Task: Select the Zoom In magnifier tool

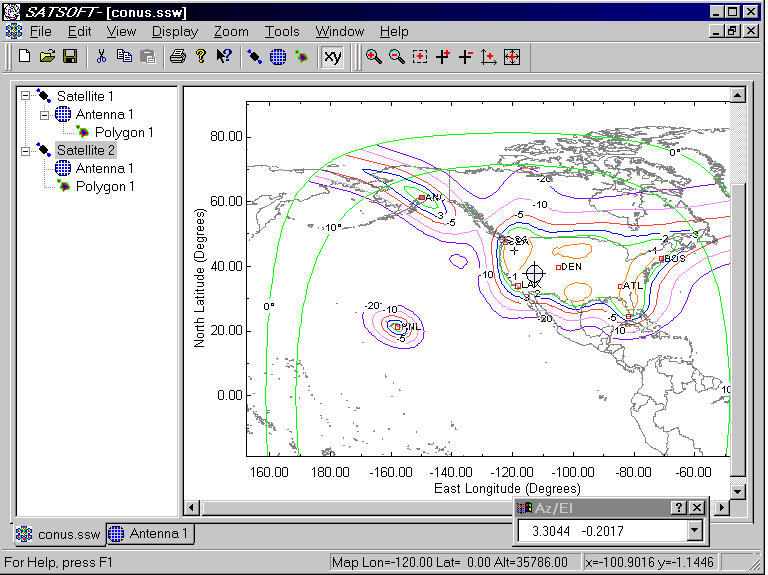Action: [x=374, y=57]
